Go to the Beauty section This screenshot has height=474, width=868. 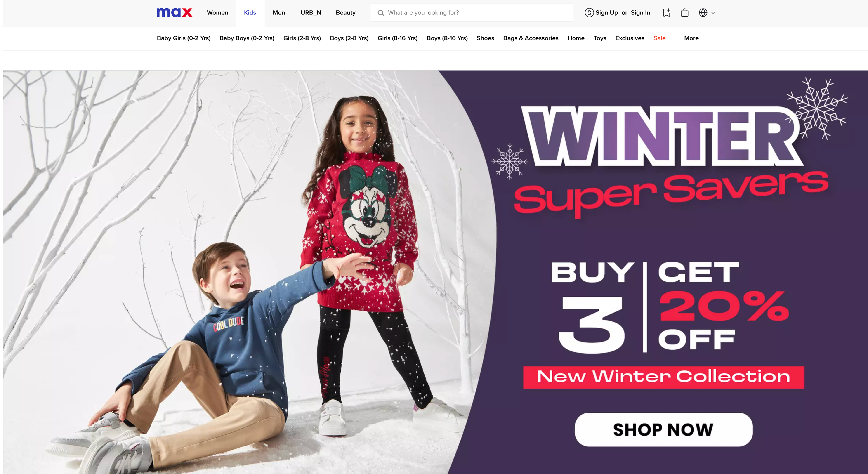pyautogui.click(x=345, y=13)
